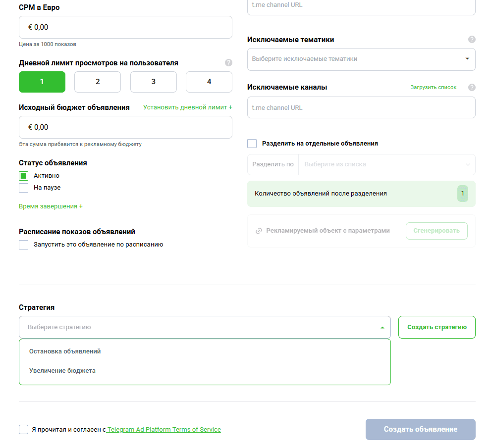
Task: Select daily view limit option 3
Action: [153, 82]
